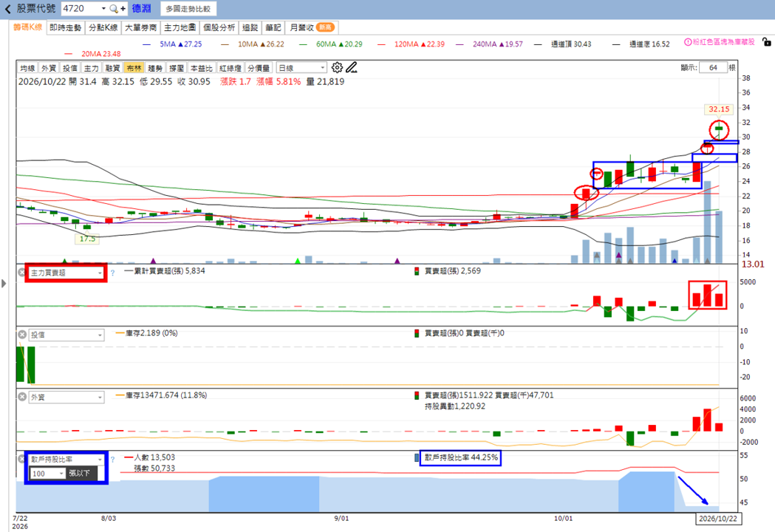Click the 多圖走勢比較 button

pyautogui.click(x=188, y=9)
